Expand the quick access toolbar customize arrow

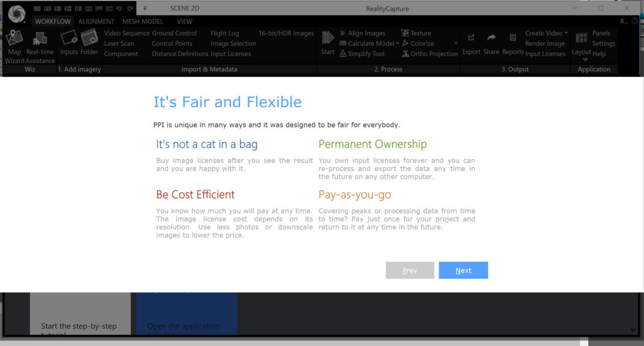(145, 8)
